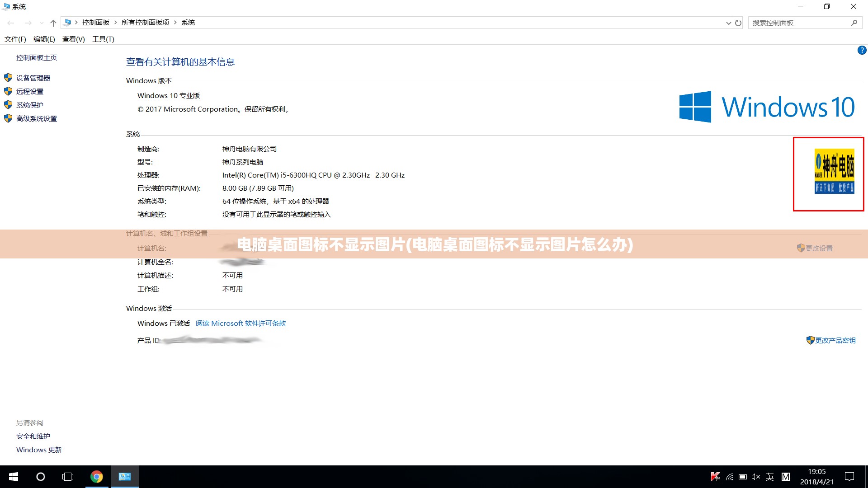Open the 文件(F) menu
Viewport: 868px width, 488px height.
15,39
